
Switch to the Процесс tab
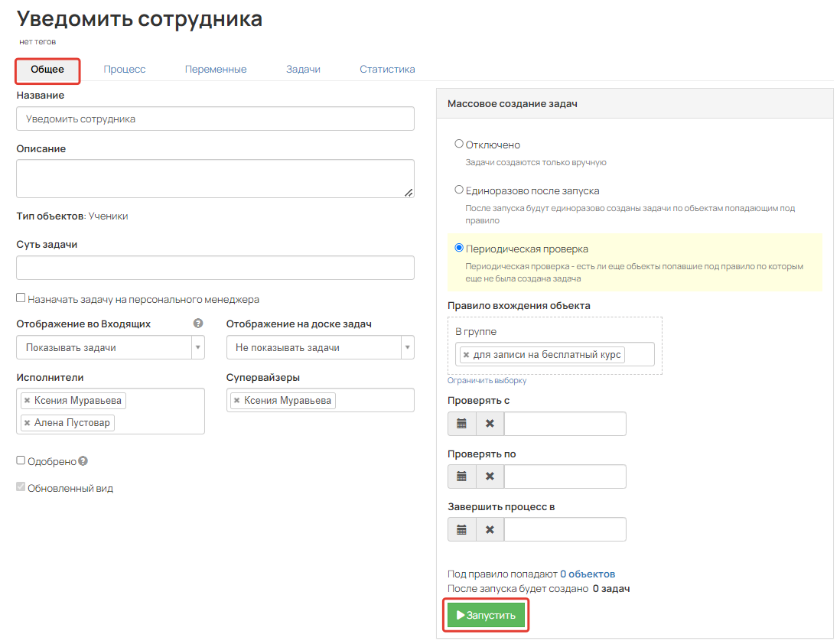coord(125,70)
